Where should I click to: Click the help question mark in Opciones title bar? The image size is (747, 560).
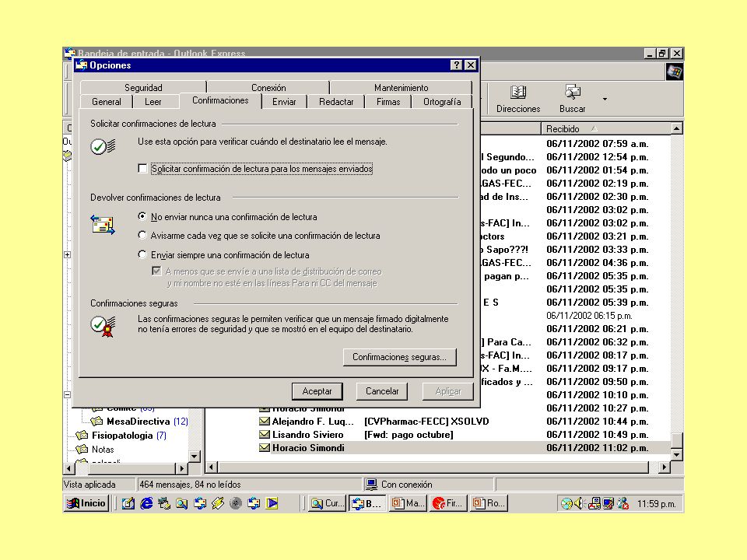click(x=457, y=65)
